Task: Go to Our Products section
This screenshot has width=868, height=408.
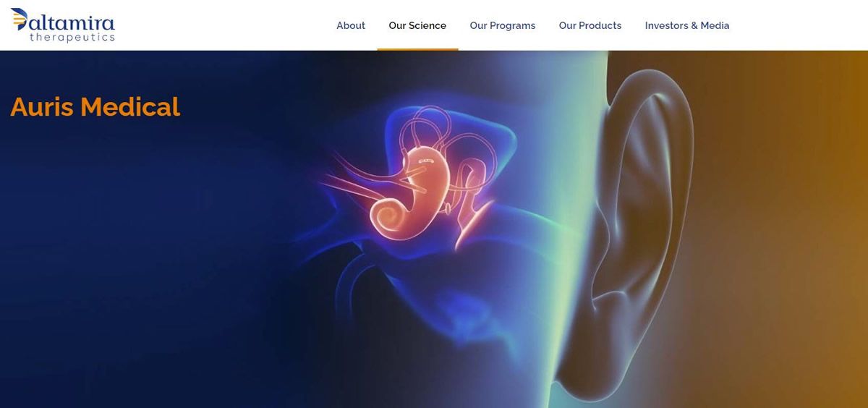Action: (x=590, y=25)
